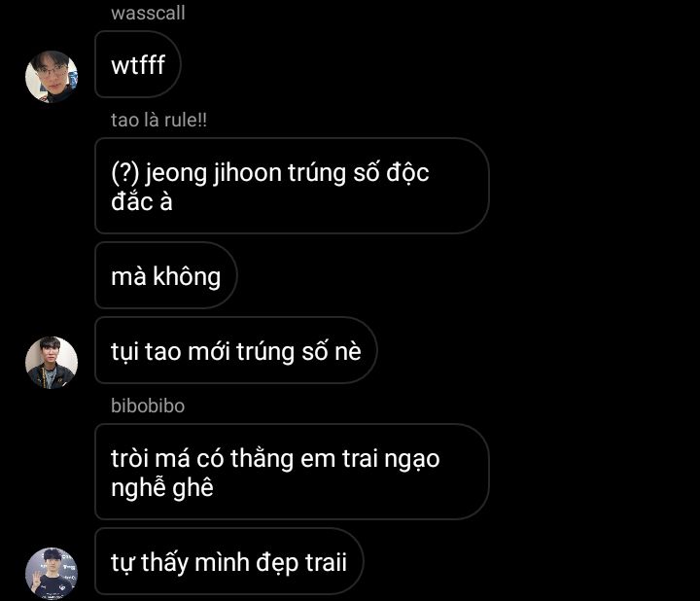Click the sender name "tao là rule!!"
This screenshot has width=700, height=601.
coord(158,121)
